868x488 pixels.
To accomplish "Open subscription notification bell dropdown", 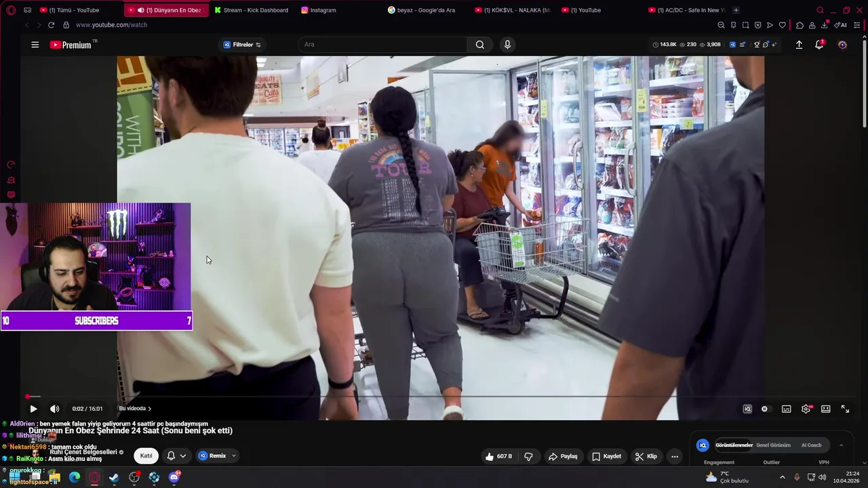I will 176,455.
